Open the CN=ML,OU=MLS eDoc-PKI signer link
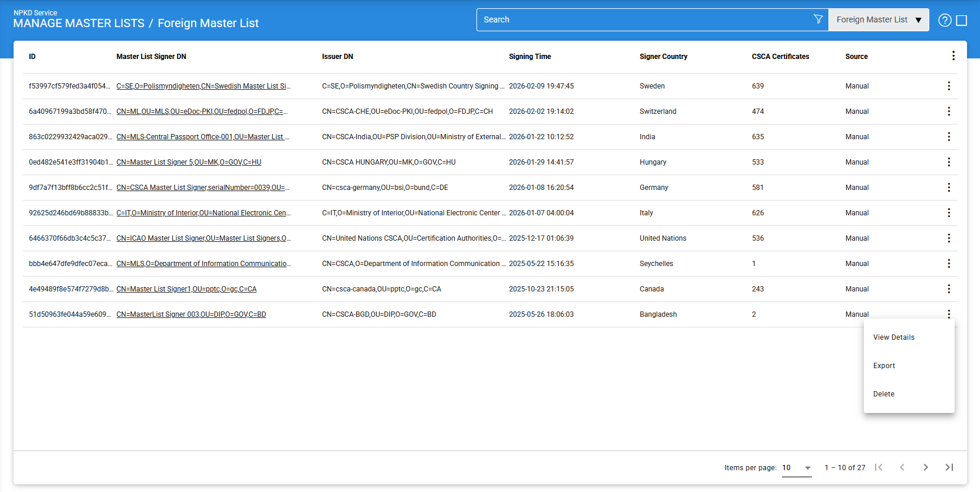 pos(202,111)
